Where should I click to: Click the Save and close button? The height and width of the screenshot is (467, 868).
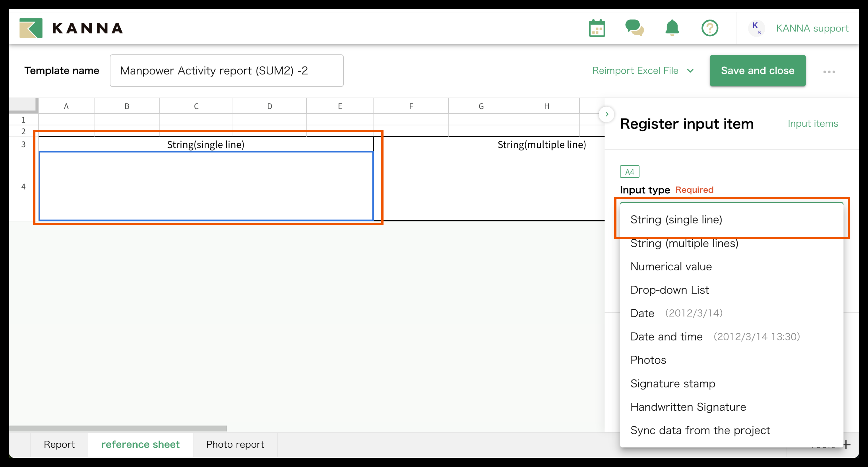(x=757, y=71)
